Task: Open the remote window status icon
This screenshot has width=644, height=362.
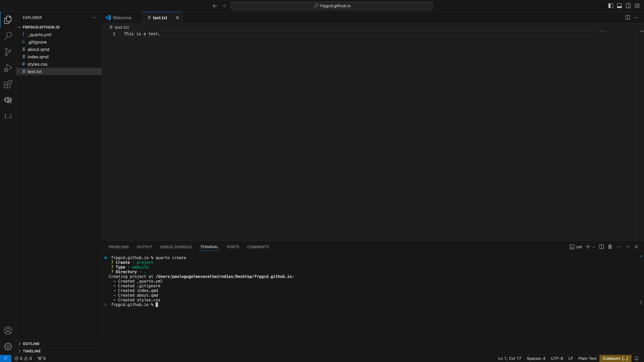Action: click(6, 358)
